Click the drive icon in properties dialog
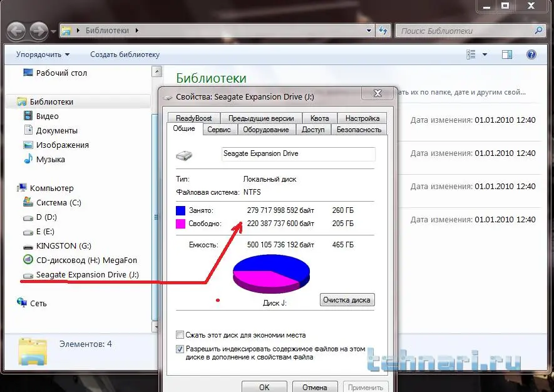The height and width of the screenshot is (392, 554). point(184,155)
